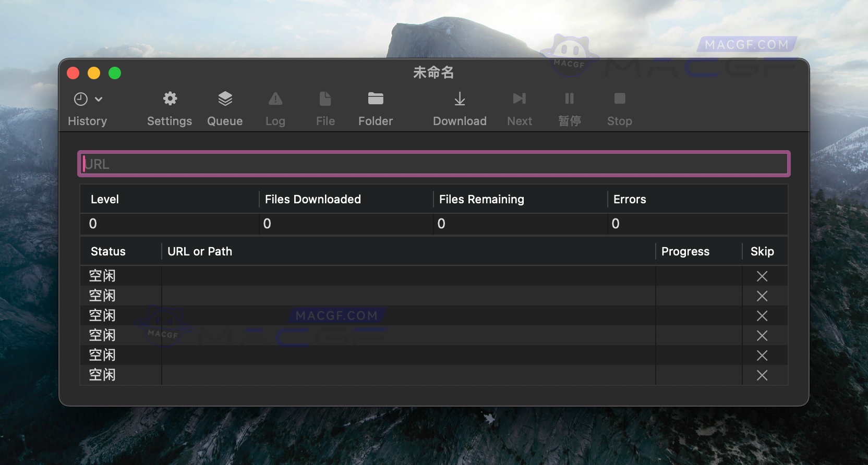Click Skip X in first 空闲 row
The height and width of the screenshot is (465, 868).
[x=762, y=276]
